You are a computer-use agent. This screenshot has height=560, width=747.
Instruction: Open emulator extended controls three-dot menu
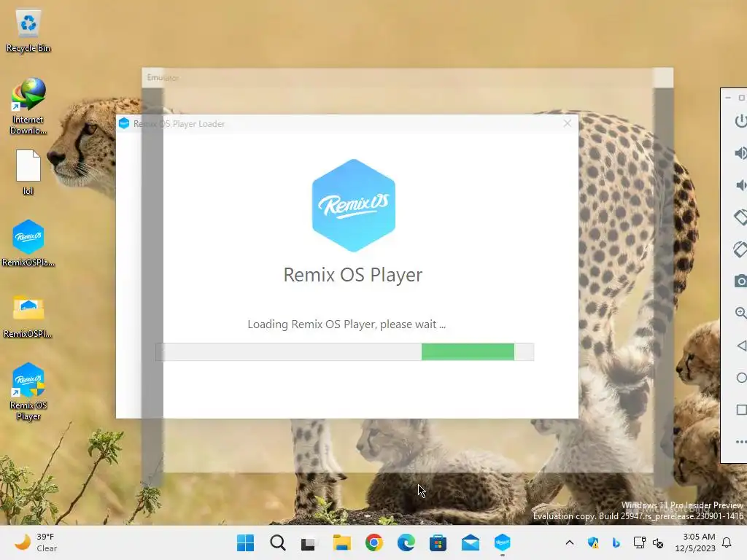[x=741, y=442]
